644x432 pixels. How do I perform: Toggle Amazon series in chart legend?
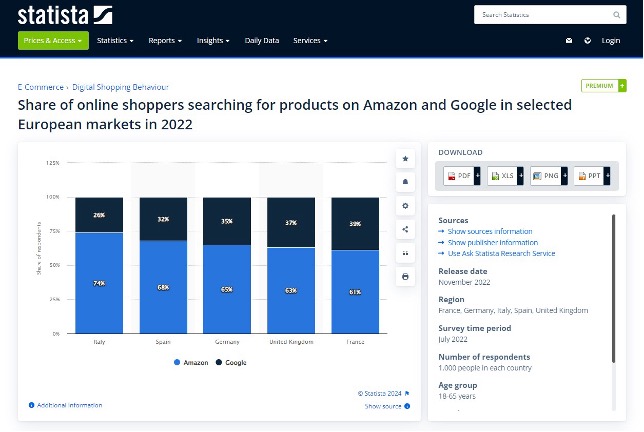point(193,361)
